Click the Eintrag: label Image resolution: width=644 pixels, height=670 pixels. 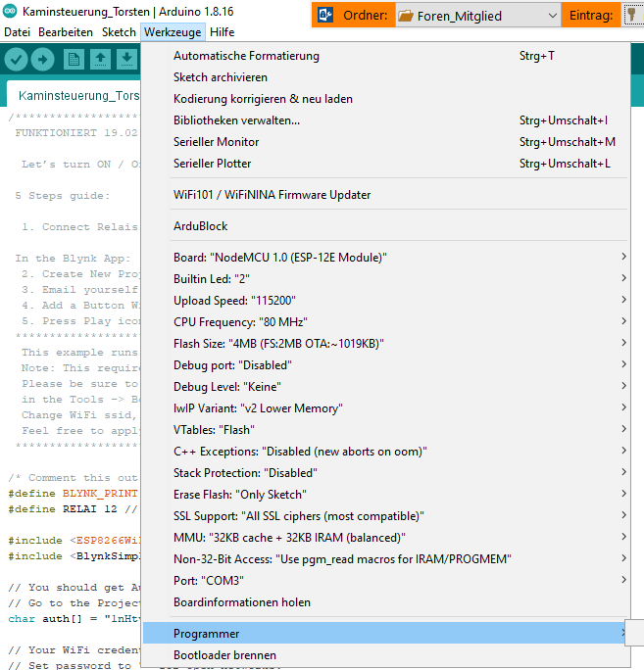tap(591, 16)
